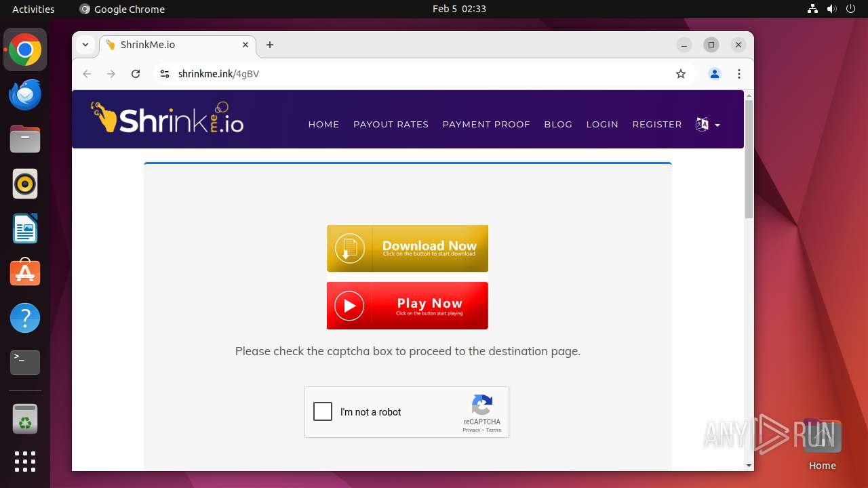The width and height of the screenshot is (868, 488).
Task: Check the I'm not a robot box
Action: pos(323,411)
